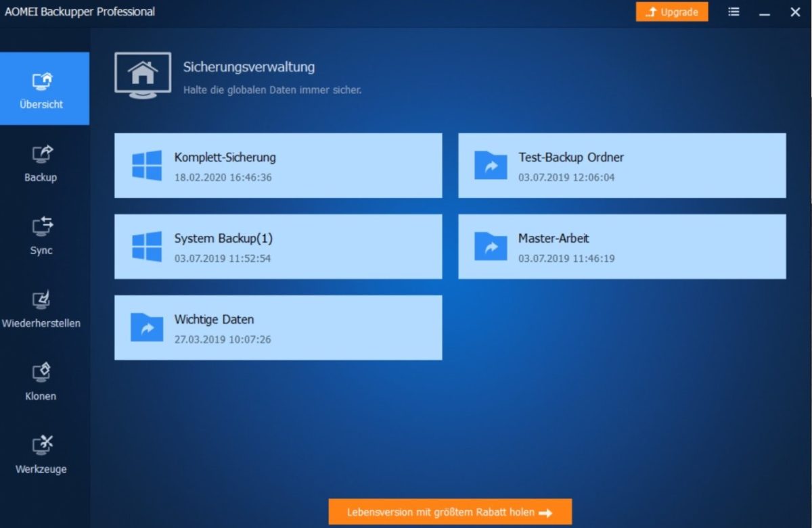Click the folder icon on Master-Arbeit
Viewport: 812px width, 528px height.
click(x=491, y=246)
